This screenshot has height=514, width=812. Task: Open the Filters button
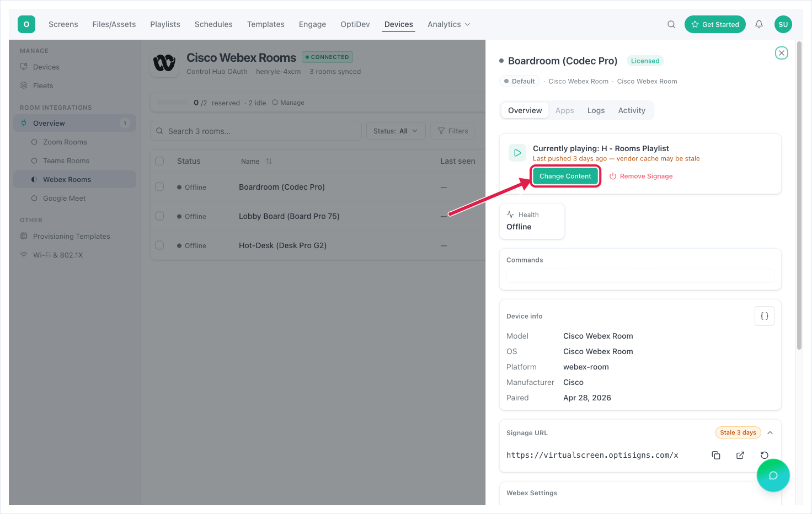click(452, 131)
